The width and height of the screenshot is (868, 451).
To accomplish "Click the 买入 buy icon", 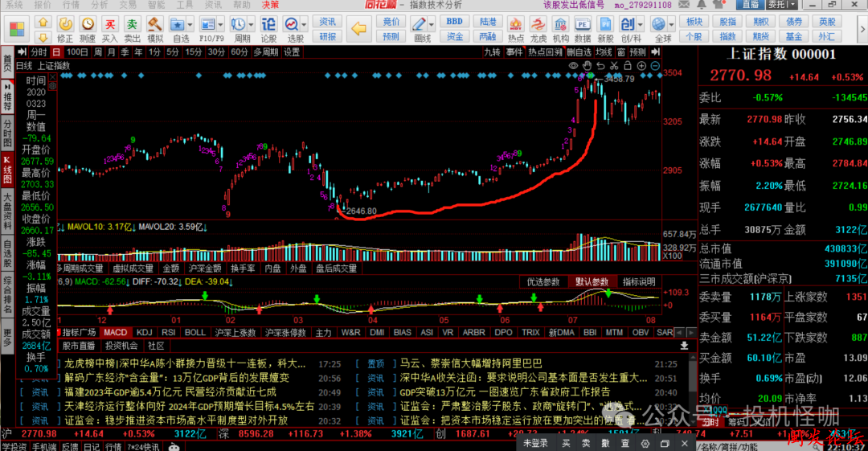I will [x=110, y=24].
